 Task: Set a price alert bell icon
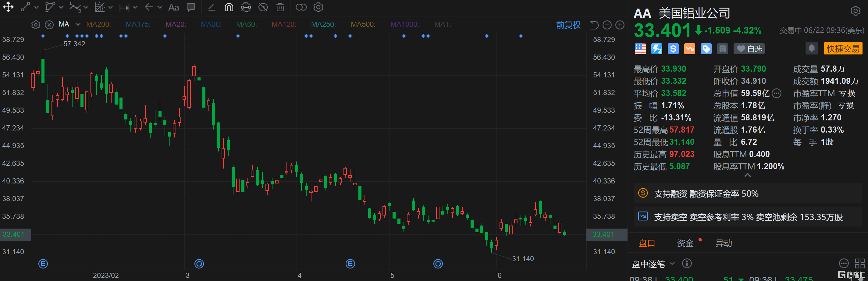(x=812, y=48)
